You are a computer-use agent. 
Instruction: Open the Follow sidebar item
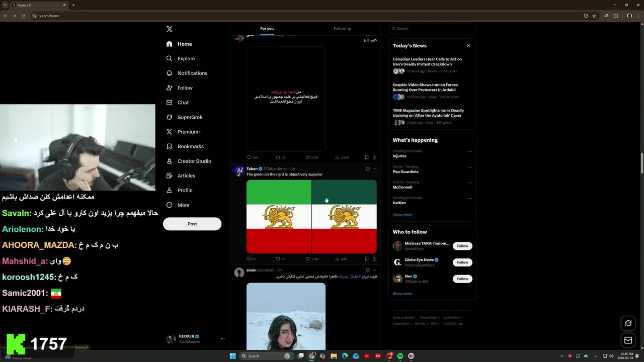click(x=179, y=88)
